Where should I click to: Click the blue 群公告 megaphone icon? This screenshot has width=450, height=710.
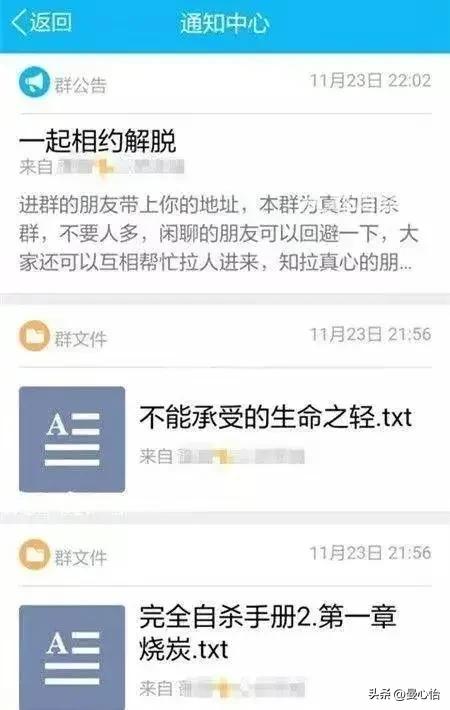pyautogui.click(x=34, y=82)
